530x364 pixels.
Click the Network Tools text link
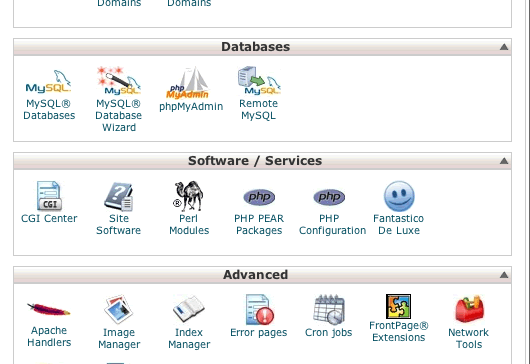468,338
